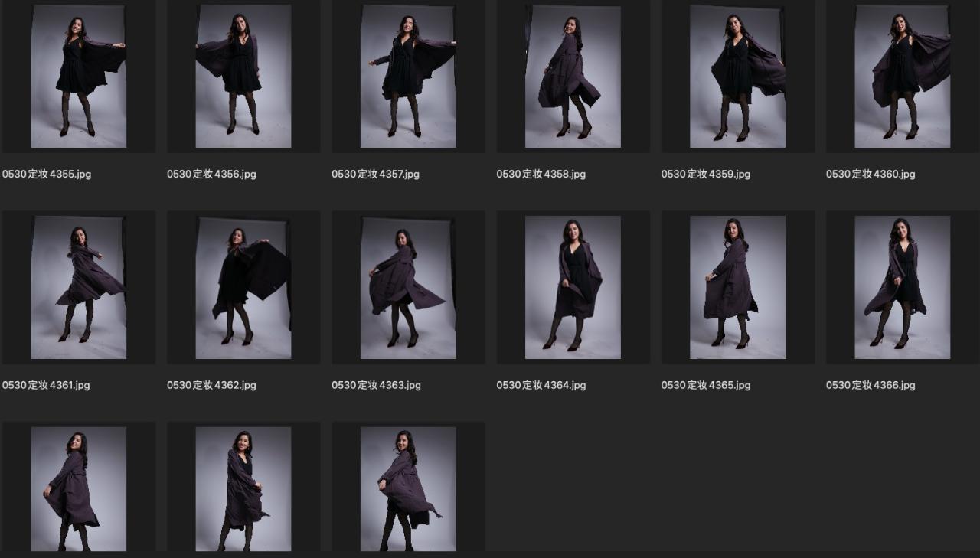Select the 0530定妆4366.jpg photo thumbnail
Screen dimensions: 980x558
(902, 287)
